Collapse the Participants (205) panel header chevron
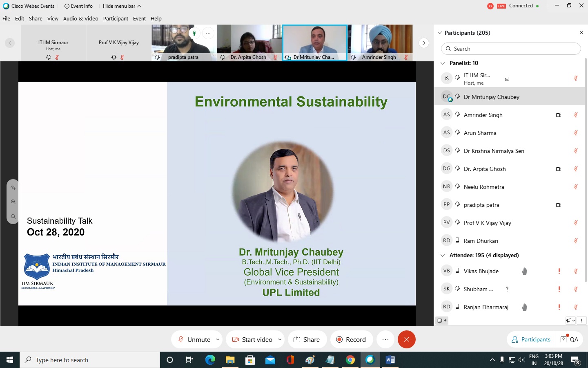This screenshot has height=368, width=588. (440, 33)
